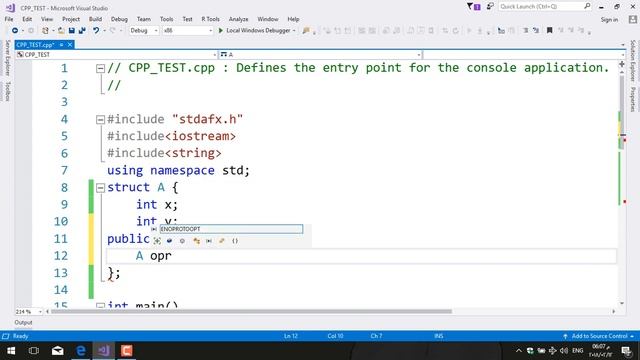Open the R Tools menu
The height and width of the screenshot is (360, 640).
pyautogui.click(x=210, y=19)
